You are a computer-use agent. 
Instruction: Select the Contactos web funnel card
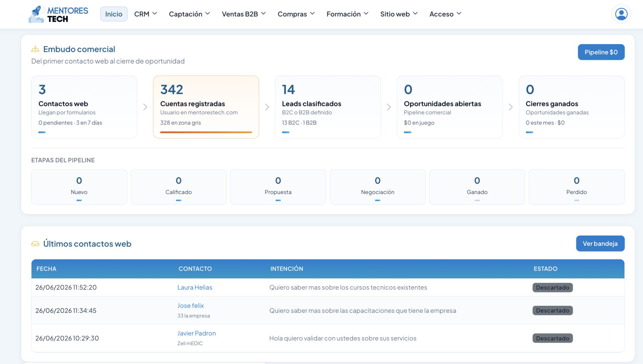tap(84, 107)
